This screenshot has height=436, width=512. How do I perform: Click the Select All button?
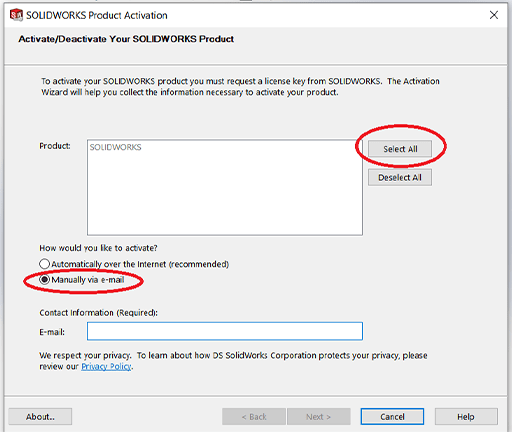(x=400, y=149)
